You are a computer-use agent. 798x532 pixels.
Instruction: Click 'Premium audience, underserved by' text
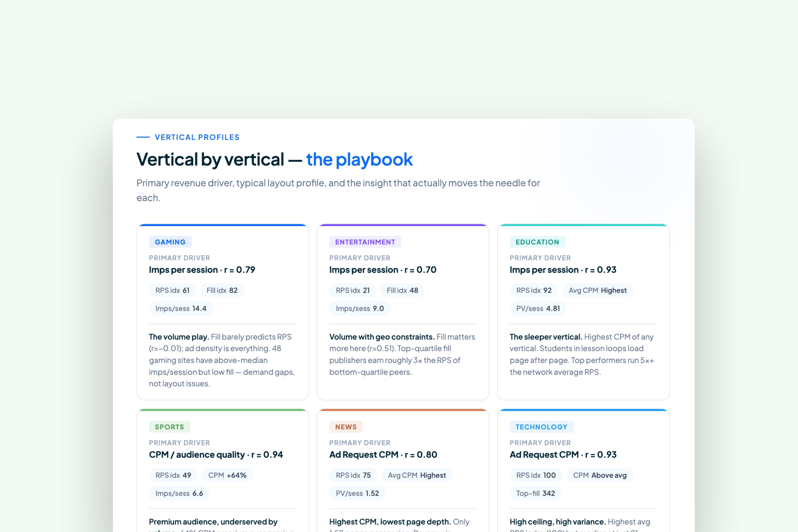[x=213, y=522]
